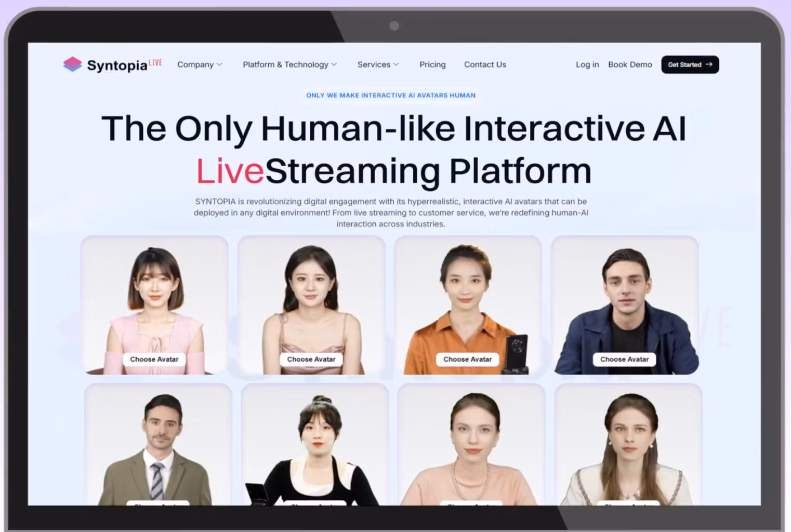
Task: Click the tagline 'ONLY WE MAKE INTERACTIVE AI AVATARS HUMAN'
Action: click(390, 95)
